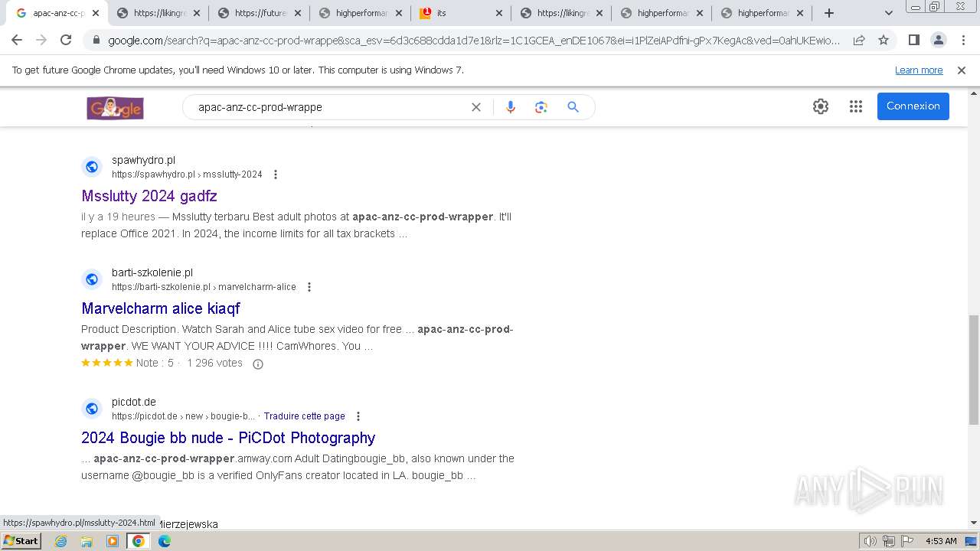The height and width of the screenshot is (551, 980).
Task: Click Learn more about Chrome updates
Action: click(919, 70)
